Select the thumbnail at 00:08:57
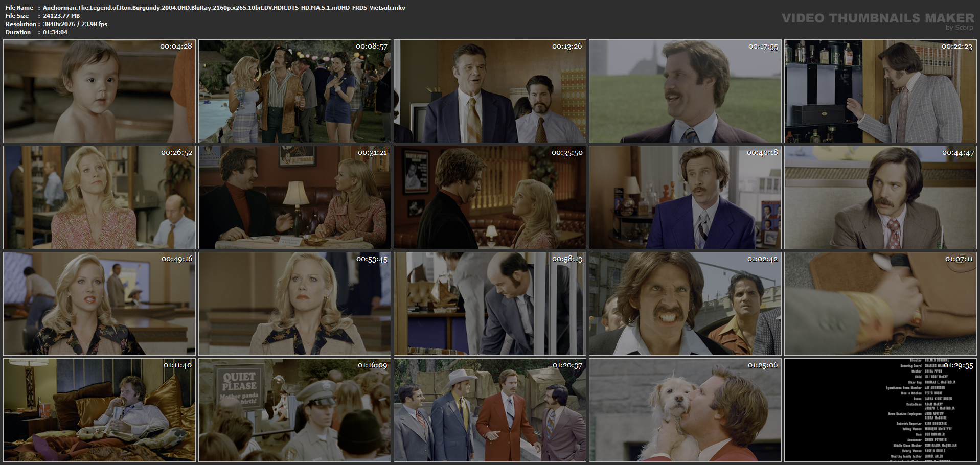The width and height of the screenshot is (980, 465). tap(294, 91)
